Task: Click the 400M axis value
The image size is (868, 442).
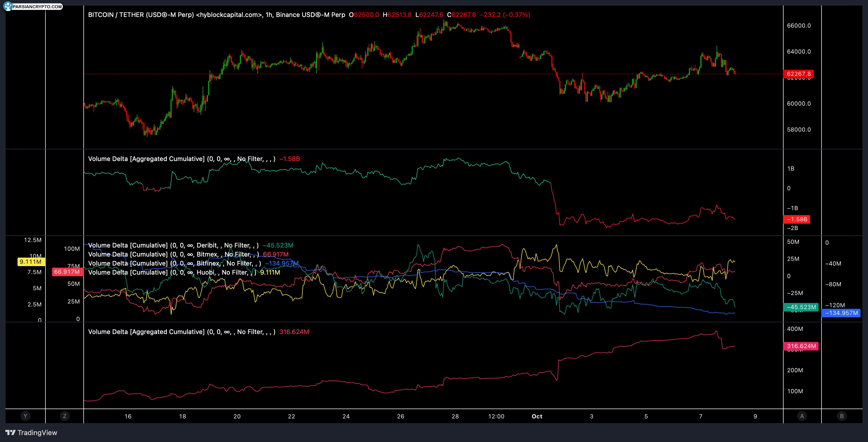Action: 795,329
